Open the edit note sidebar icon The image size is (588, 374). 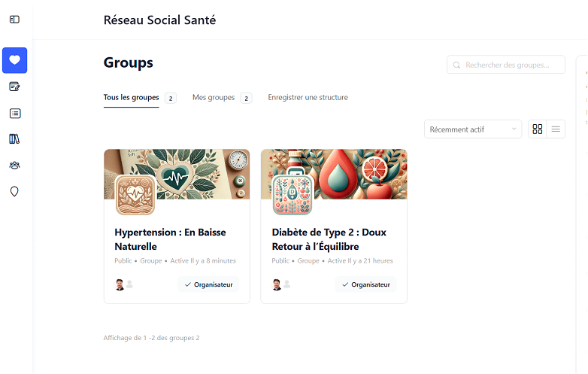click(x=14, y=87)
